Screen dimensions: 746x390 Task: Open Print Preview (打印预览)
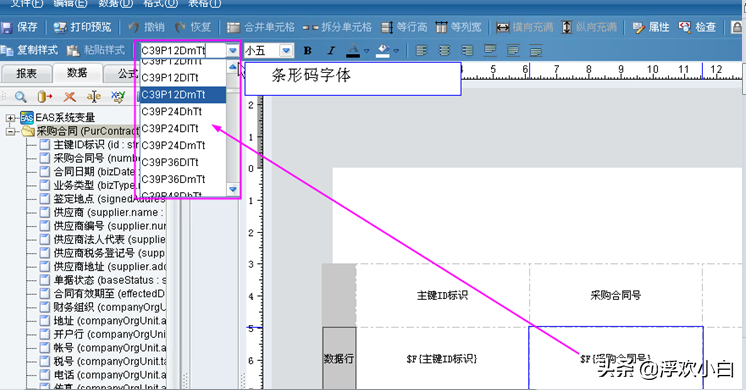click(x=60, y=28)
